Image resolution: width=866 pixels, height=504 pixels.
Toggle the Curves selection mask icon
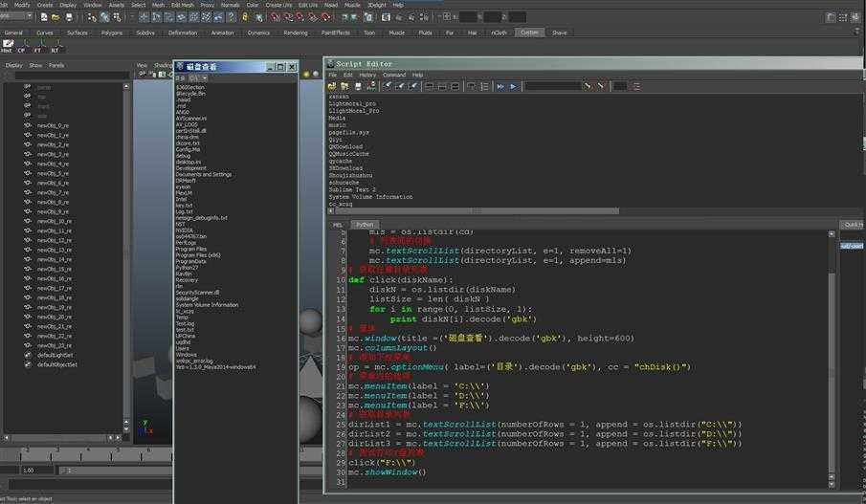[x=169, y=17]
